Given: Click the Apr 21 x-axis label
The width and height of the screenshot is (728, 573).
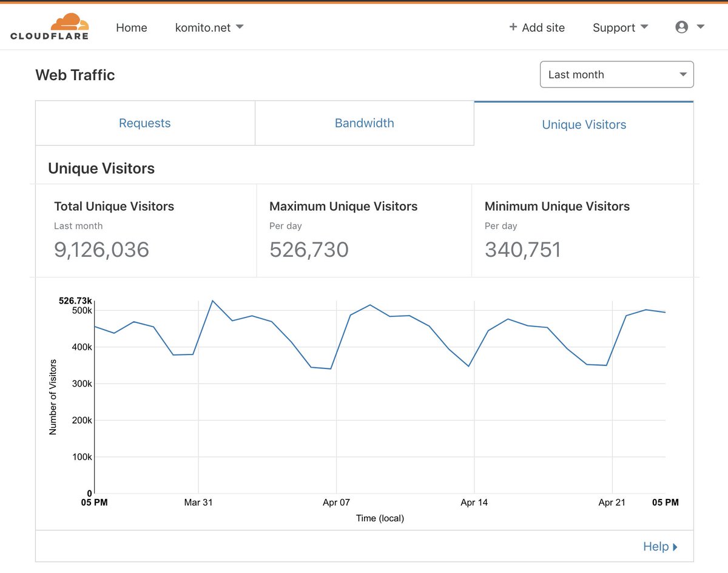Looking at the screenshot, I should [612, 503].
